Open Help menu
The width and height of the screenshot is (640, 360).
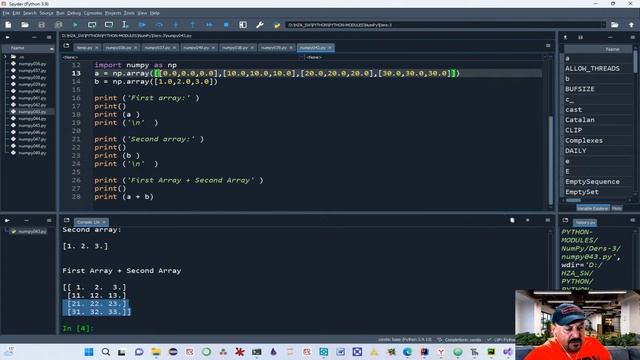155,13
